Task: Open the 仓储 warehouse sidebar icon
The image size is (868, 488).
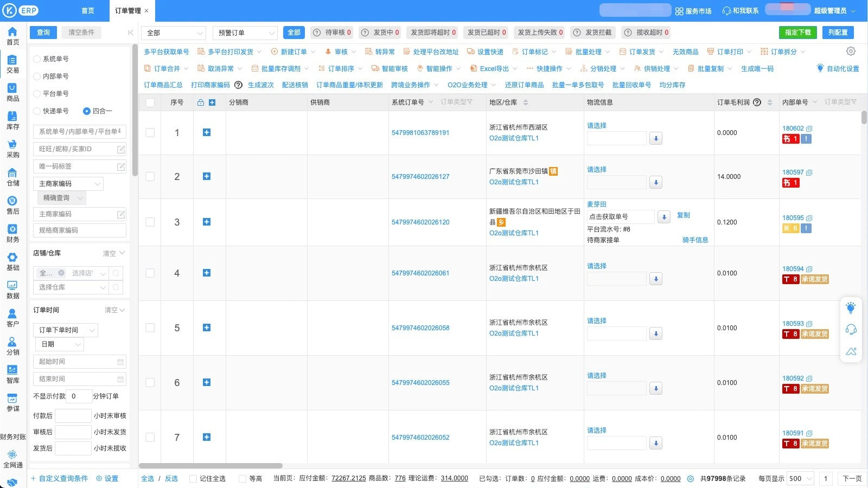Action: tap(12, 174)
